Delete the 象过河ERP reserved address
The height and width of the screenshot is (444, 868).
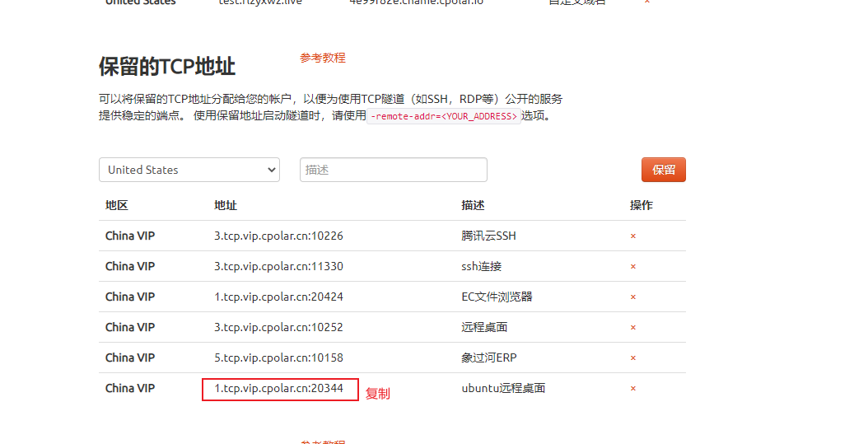tap(632, 358)
